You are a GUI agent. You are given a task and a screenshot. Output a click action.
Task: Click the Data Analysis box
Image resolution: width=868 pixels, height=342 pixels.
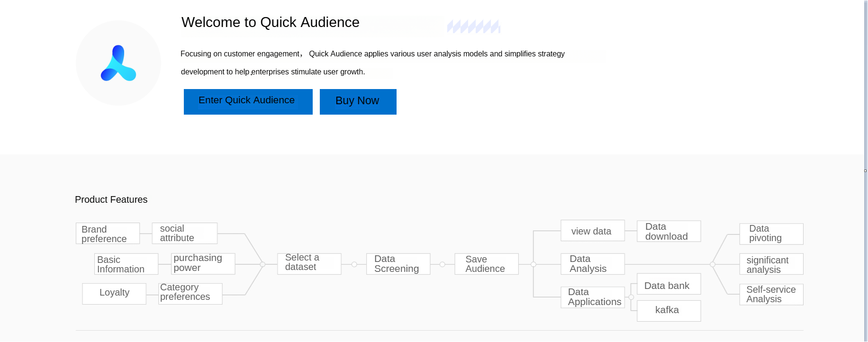pyautogui.click(x=592, y=264)
